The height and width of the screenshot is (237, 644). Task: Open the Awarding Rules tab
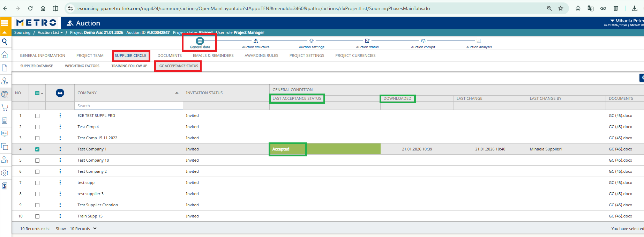(261, 55)
